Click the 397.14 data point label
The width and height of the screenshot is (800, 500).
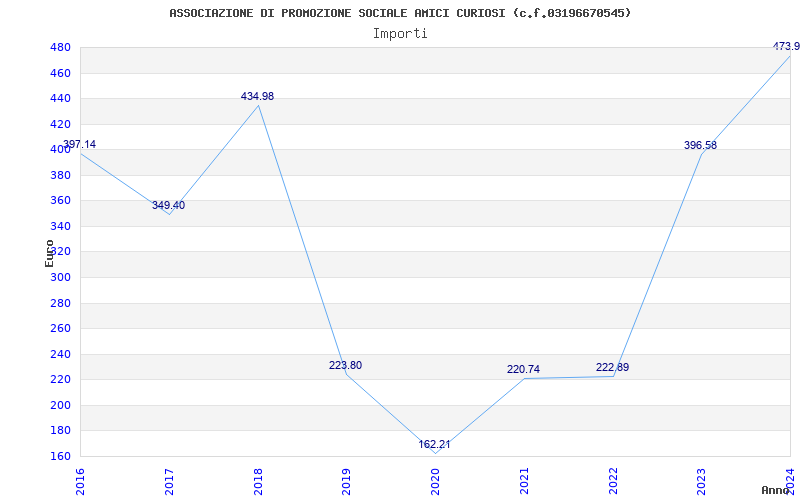(79, 144)
